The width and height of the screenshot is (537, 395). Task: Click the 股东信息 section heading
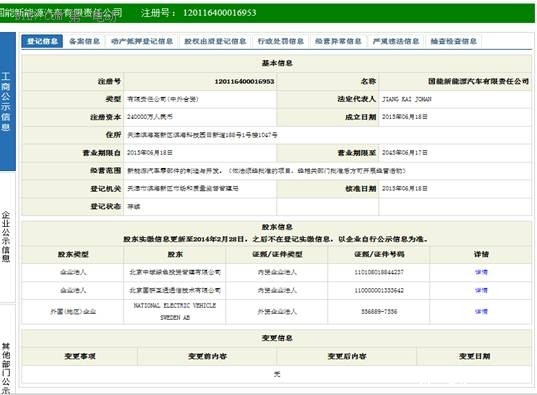tap(277, 227)
